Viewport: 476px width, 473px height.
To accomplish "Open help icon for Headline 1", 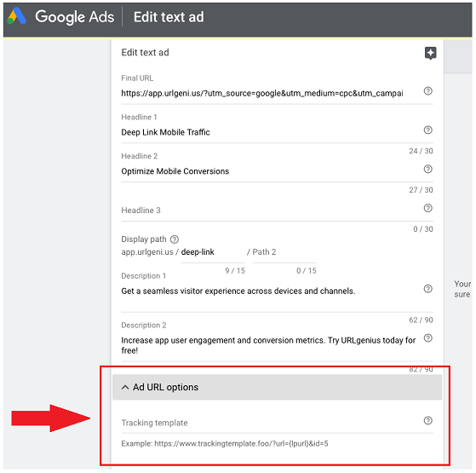I will 427,130.
